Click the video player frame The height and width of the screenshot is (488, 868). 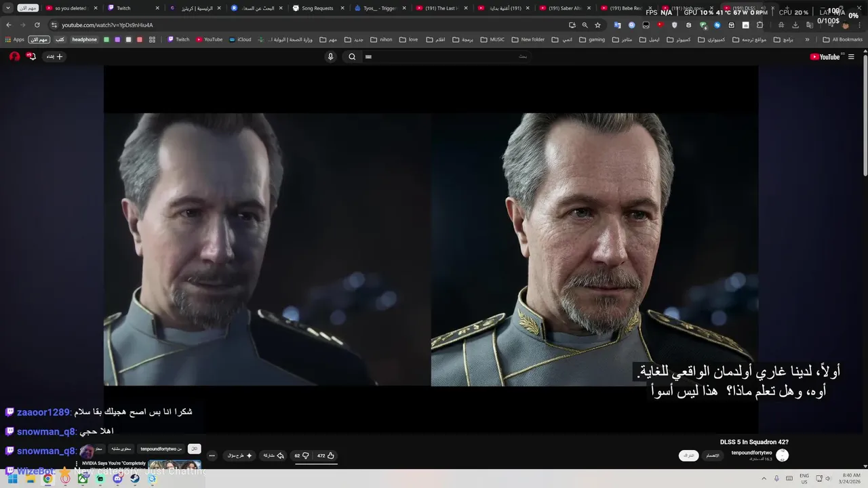click(x=431, y=251)
